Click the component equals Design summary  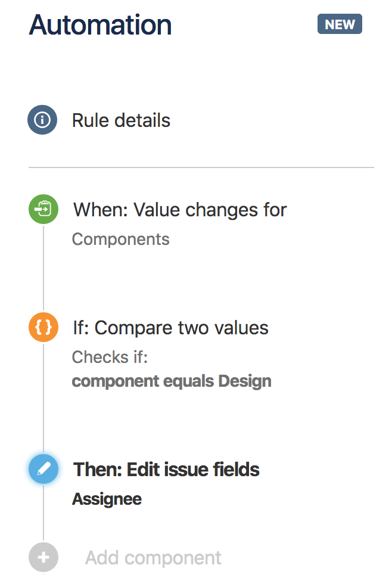click(x=171, y=381)
